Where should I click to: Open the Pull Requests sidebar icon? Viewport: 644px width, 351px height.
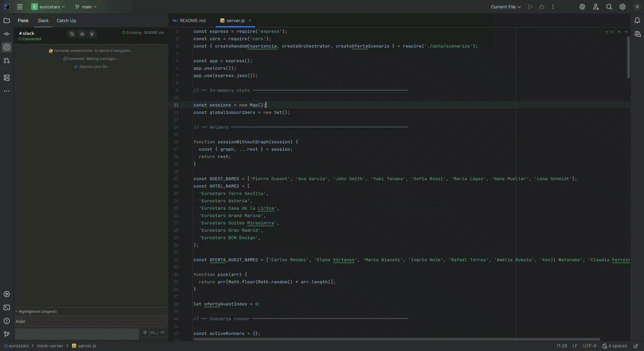(7, 61)
